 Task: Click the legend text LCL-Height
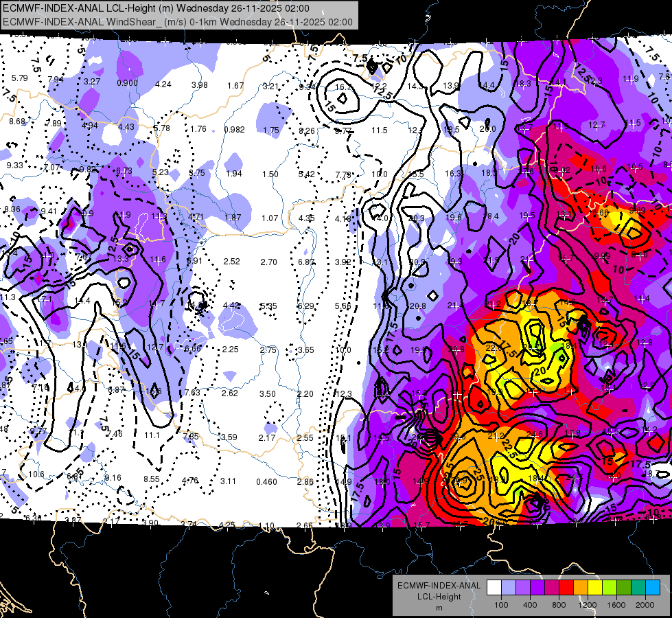(439, 597)
